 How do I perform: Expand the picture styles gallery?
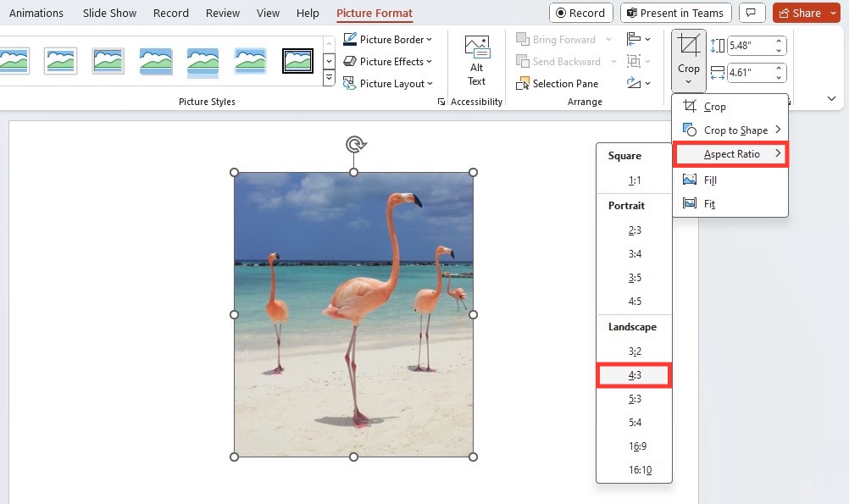point(329,79)
